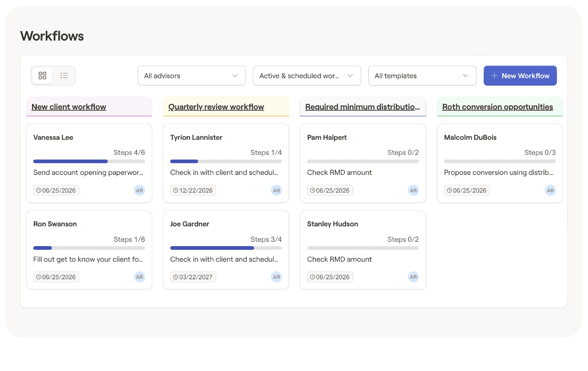Image resolution: width=588 pixels, height=371 pixels.
Task: Click due date on Stanley Hudson card
Action: [x=330, y=277]
